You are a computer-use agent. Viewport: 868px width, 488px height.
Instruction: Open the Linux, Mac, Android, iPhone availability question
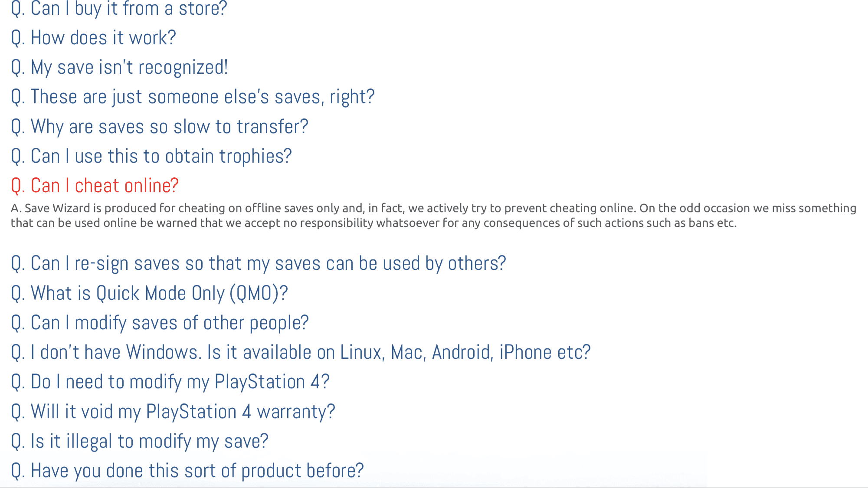click(x=301, y=353)
